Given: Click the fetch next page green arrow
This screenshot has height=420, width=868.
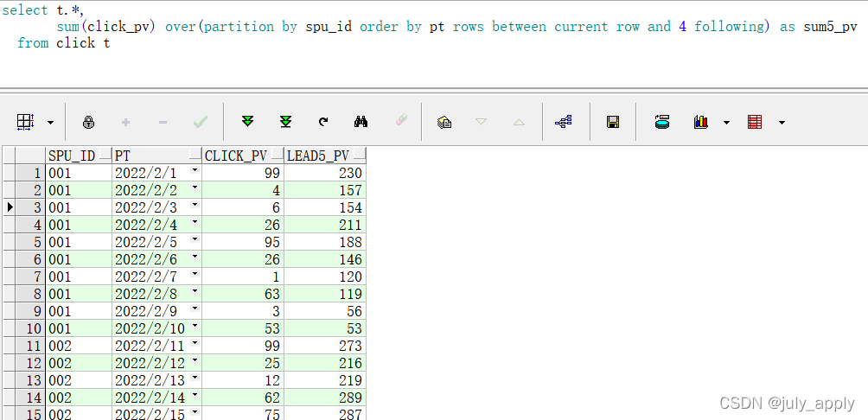Looking at the screenshot, I should (x=248, y=122).
